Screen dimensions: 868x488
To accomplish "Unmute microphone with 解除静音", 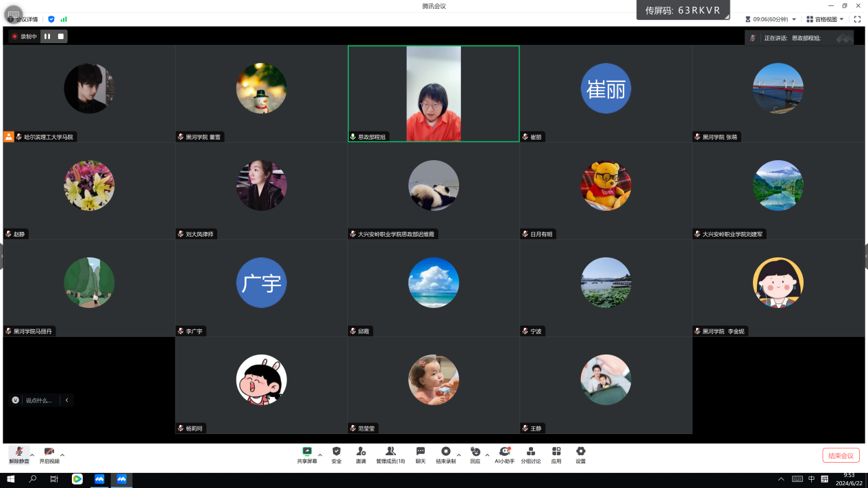I will (x=18, y=454).
